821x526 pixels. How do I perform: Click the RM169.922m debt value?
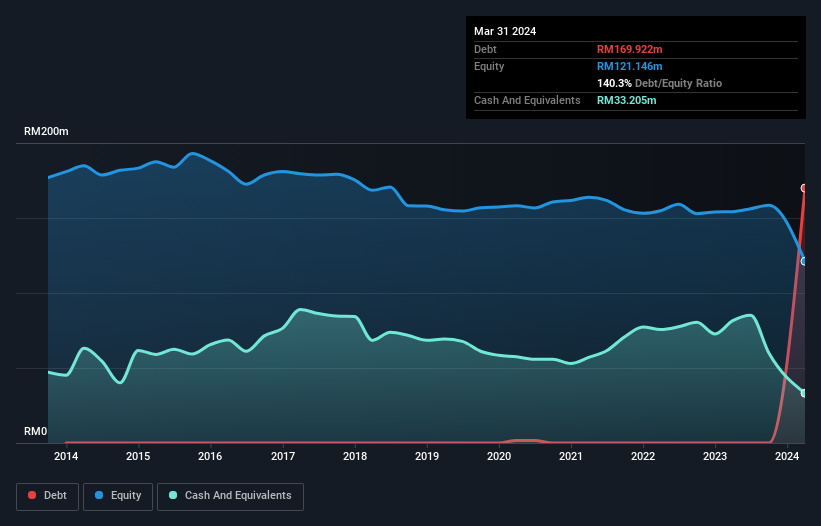[x=629, y=49]
